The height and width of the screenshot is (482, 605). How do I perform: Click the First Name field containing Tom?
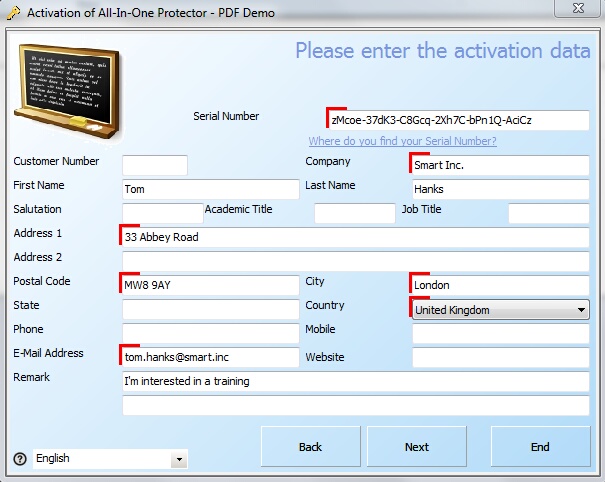(x=210, y=189)
